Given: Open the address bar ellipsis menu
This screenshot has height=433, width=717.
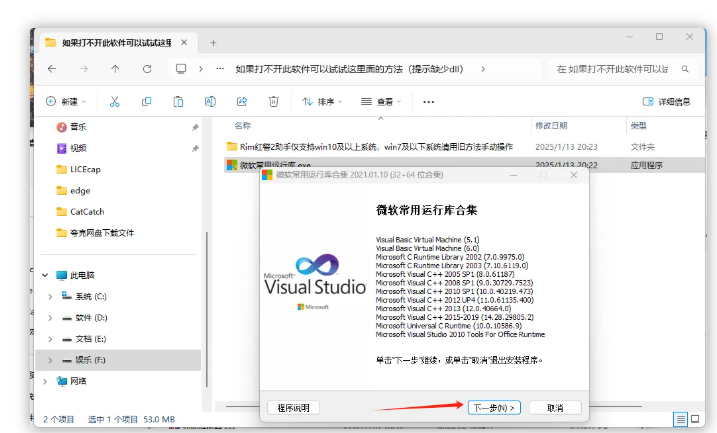Looking at the screenshot, I should click(x=220, y=69).
